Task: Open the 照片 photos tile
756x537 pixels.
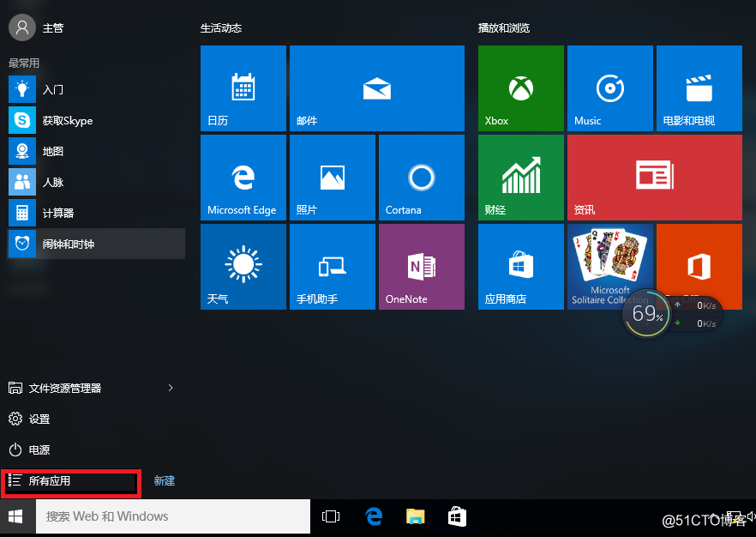Action: pyautogui.click(x=333, y=178)
